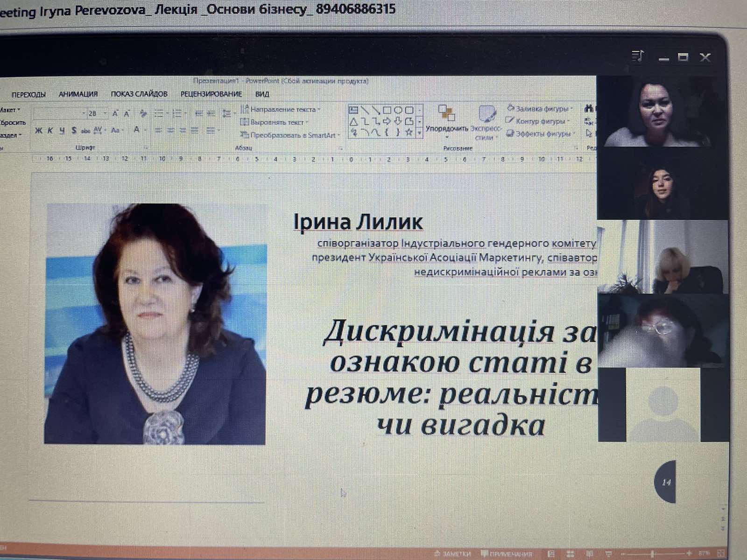Click Преобразовать в SmartArt
The width and height of the screenshot is (747, 560).
click(x=290, y=135)
